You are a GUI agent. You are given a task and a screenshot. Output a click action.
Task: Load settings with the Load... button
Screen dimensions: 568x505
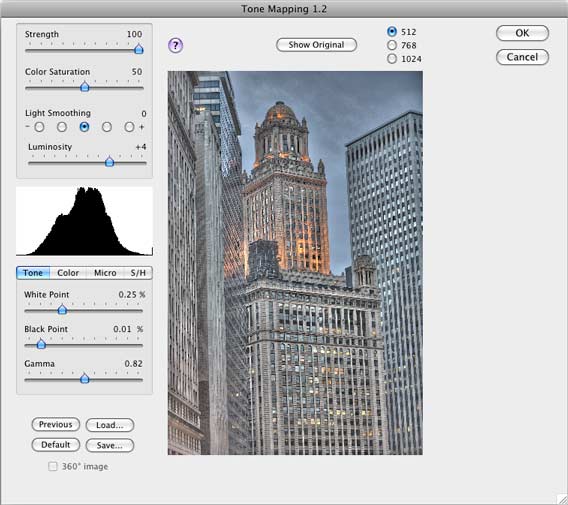coord(110,425)
